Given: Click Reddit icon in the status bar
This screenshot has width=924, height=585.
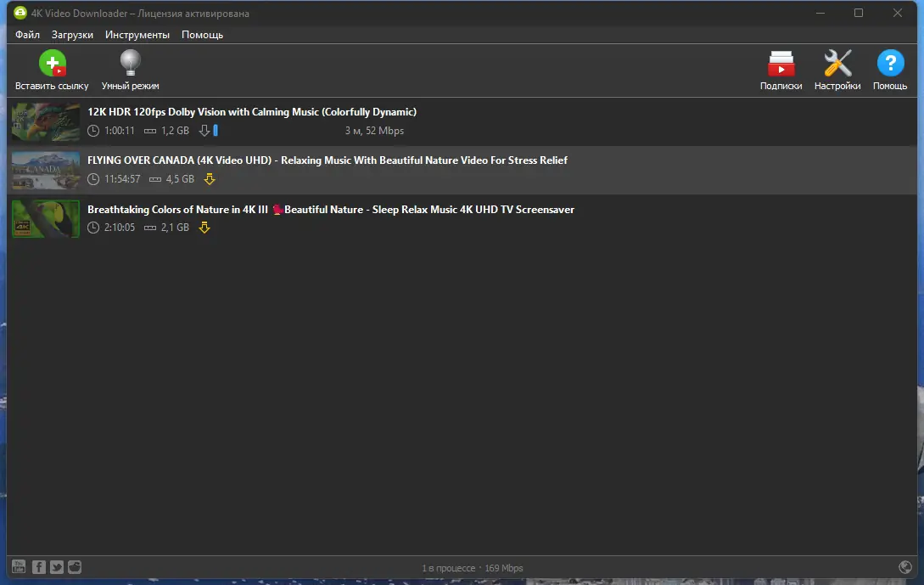Looking at the screenshot, I should tap(75, 566).
